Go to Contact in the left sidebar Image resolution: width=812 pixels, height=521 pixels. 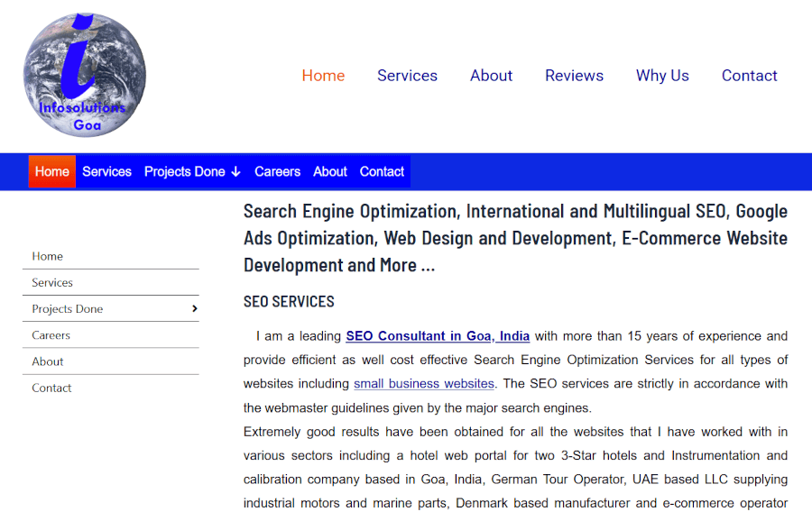pyautogui.click(x=51, y=388)
